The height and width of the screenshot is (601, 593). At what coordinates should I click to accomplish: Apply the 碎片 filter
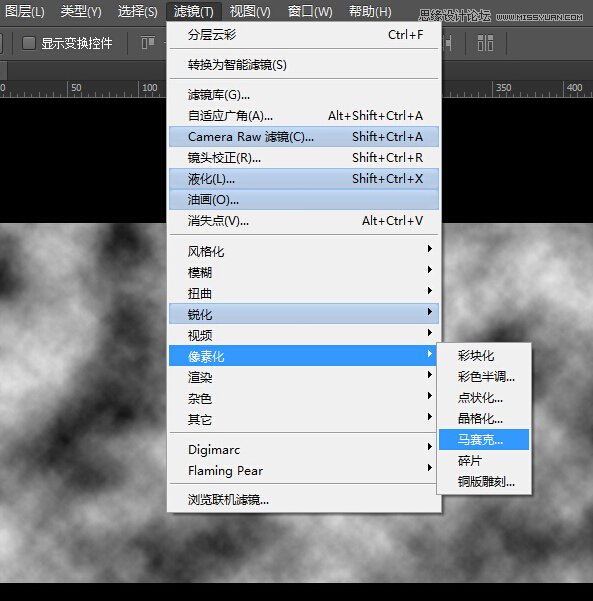[x=484, y=461]
